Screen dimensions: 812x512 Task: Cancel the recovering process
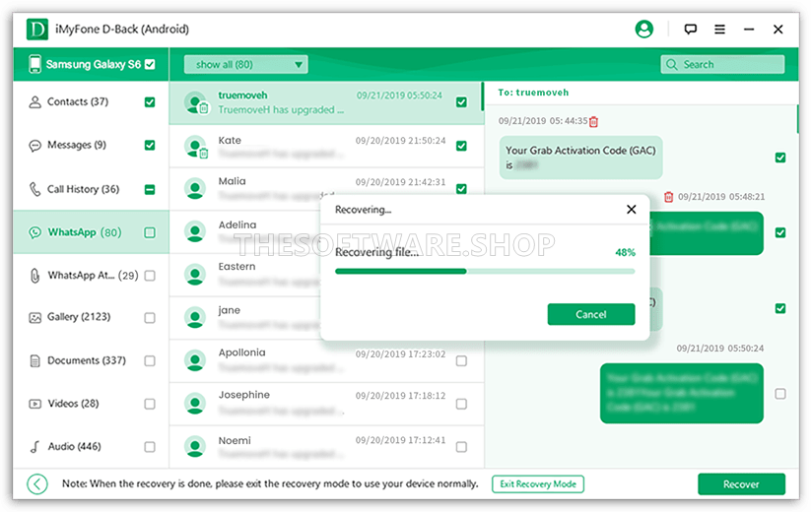click(590, 314)
